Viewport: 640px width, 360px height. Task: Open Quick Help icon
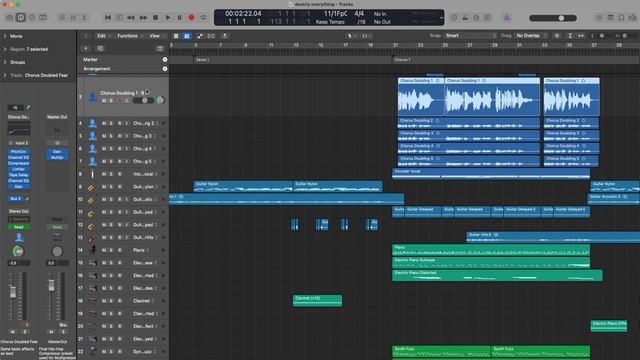(32, 18)
